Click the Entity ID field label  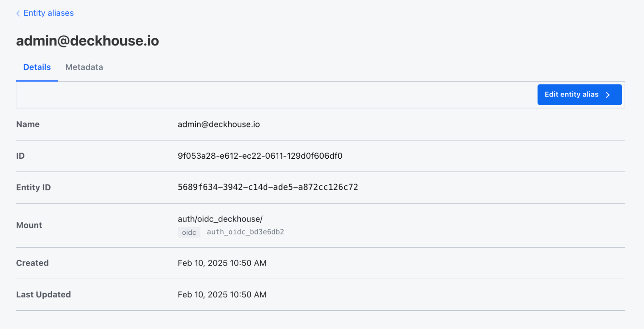[x=34, y=187]
